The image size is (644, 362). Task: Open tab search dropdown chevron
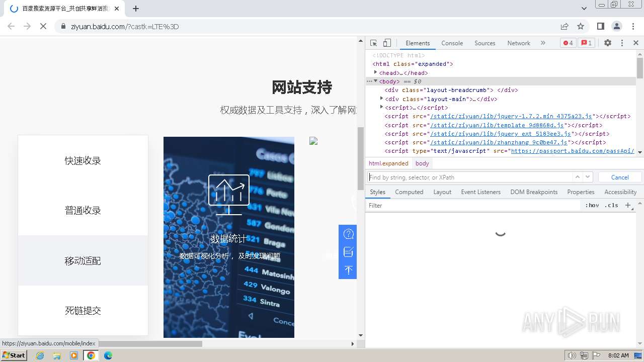pos(584,9)
